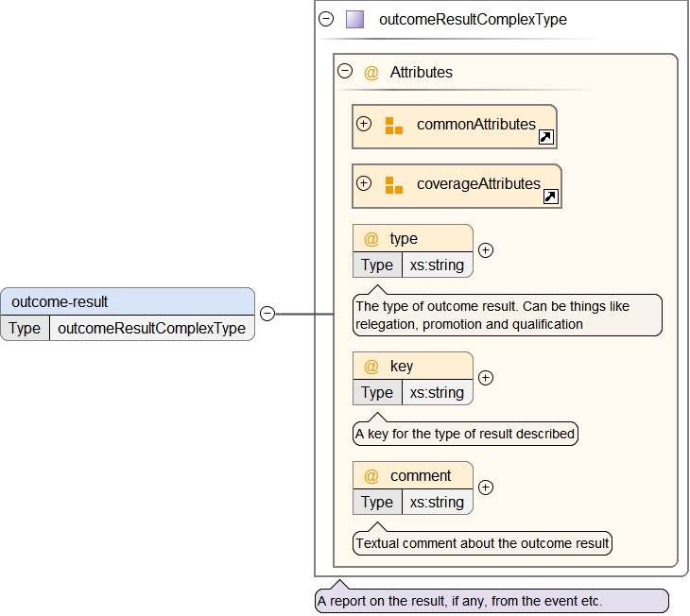Image resolution: width=690 pixels, height=616 pixels.
Task: Collapse the Attributes section
Action: pyautogui.click(x=345, y=71)
